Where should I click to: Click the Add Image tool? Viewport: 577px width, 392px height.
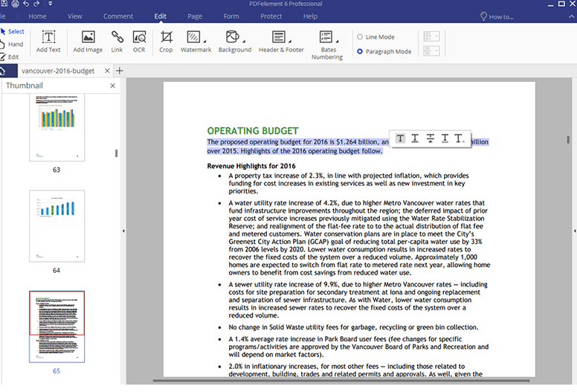[88, 42]
